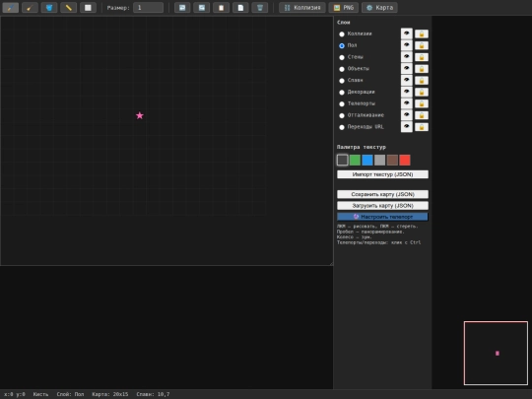
Task: Click the blank page toolbar icon
Action: pos(240,8)
